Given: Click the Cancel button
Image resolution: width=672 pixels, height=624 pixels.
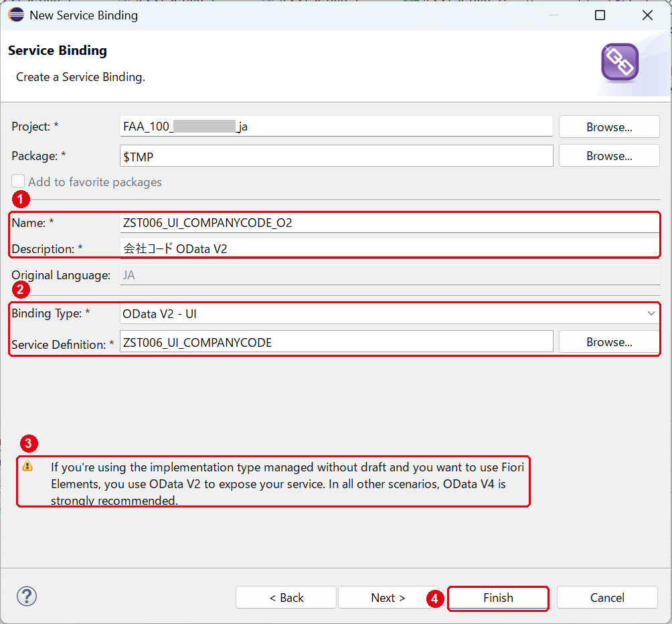Looking at the screenshot, I should 607,597.
